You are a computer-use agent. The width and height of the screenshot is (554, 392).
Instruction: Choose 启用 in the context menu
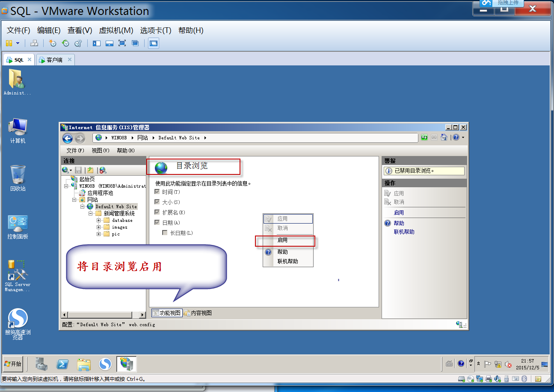pos(282,240)
